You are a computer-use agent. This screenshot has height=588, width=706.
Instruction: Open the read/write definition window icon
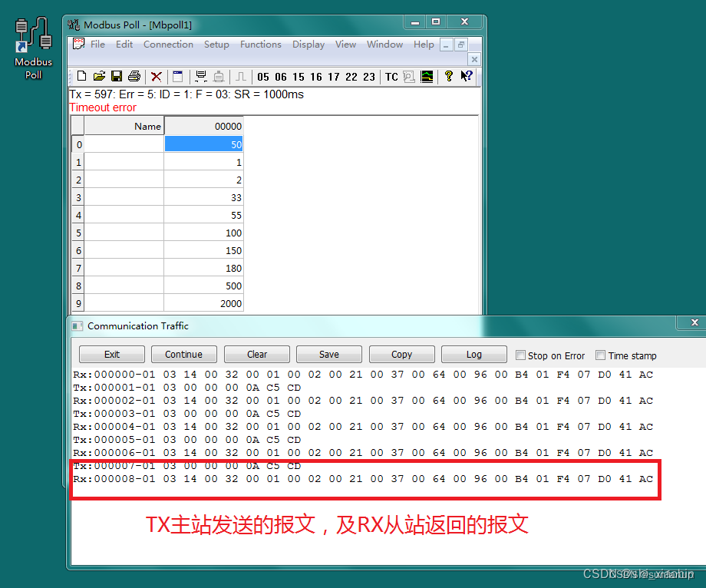[x=178, y=77]
